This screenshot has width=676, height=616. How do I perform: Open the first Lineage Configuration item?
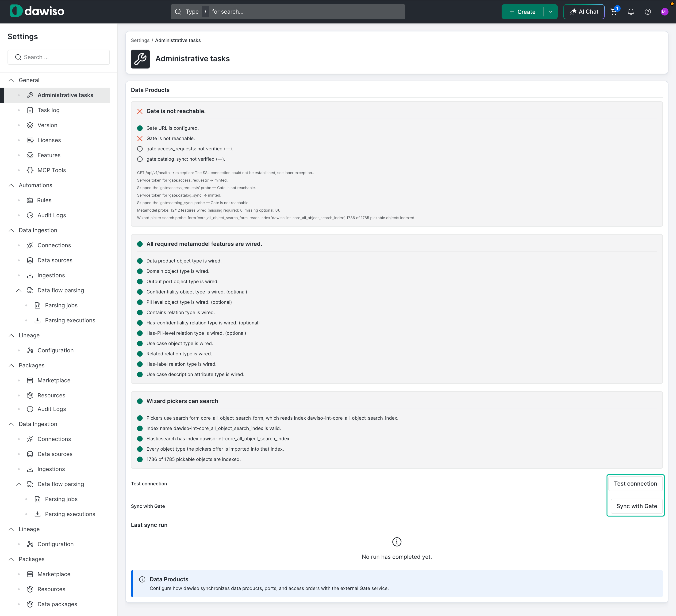pos(55,350)
